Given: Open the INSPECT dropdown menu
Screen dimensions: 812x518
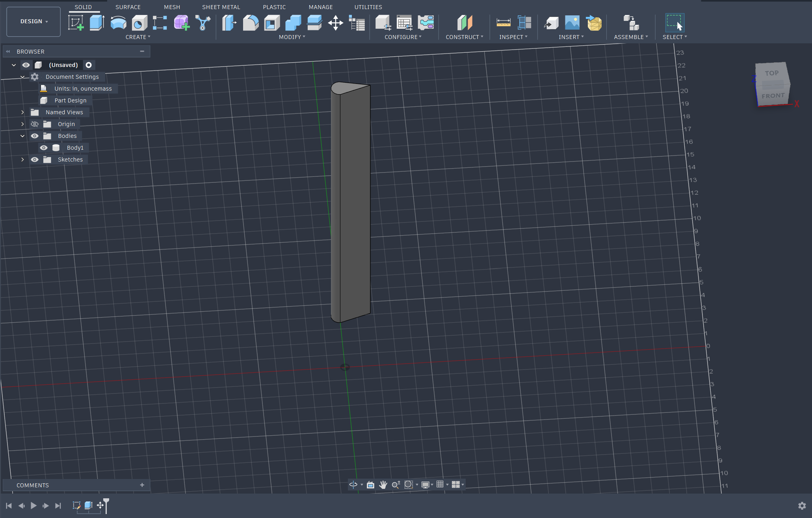Looking at the screenshot, I should point(513,37).
